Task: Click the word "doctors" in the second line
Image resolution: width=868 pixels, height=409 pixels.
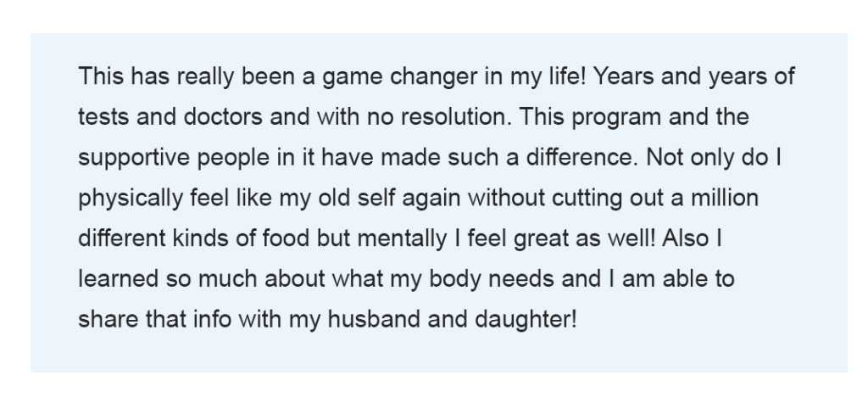Action: click(223, 117)
